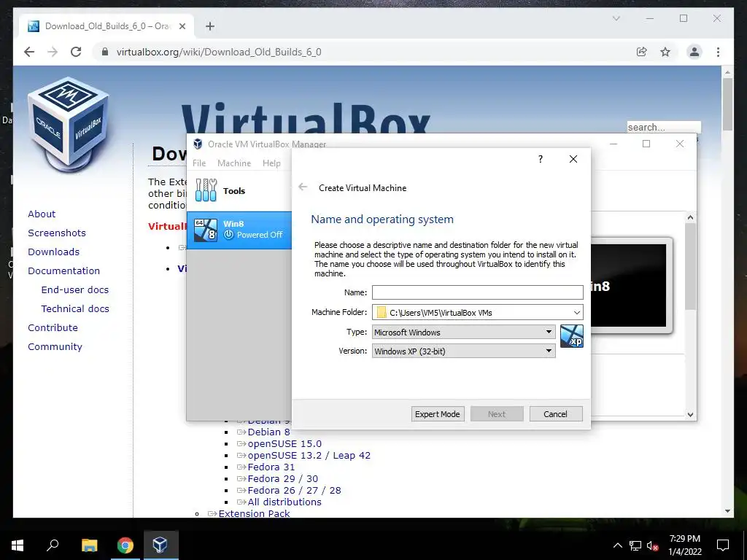Open a new Chrome tab
The image size is (747, 560).
(x=209, y=26)
